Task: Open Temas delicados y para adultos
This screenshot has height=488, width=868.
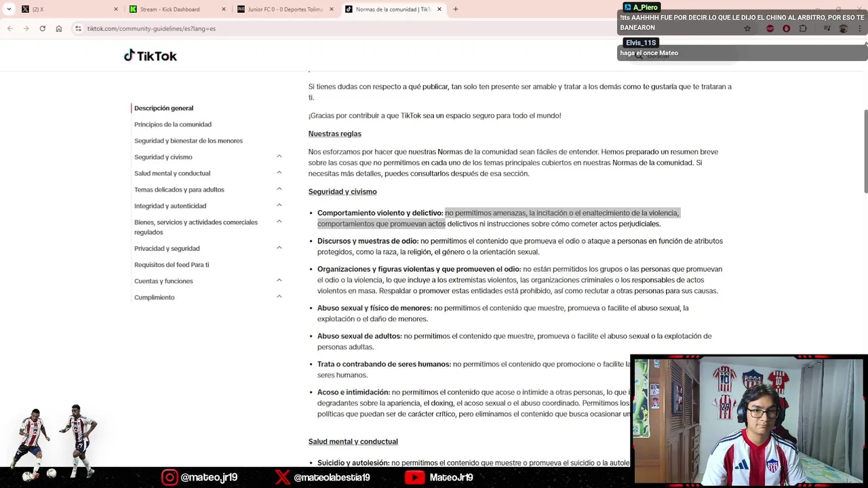Action: [x=179, y=189]
